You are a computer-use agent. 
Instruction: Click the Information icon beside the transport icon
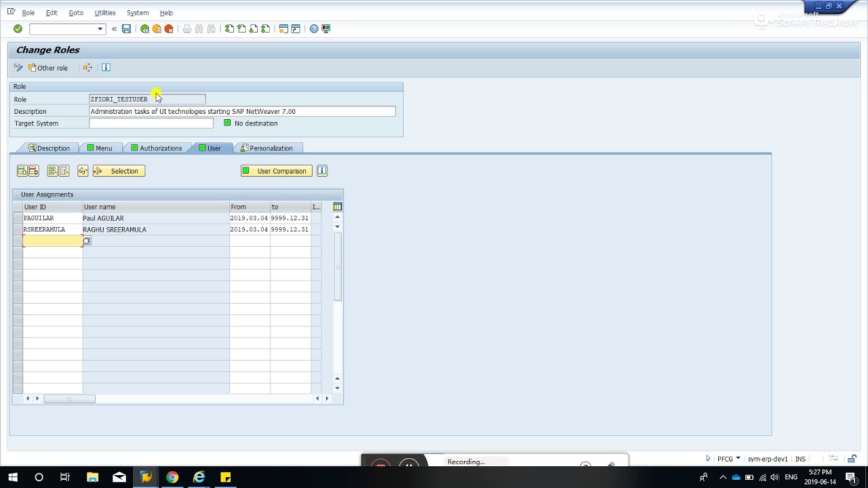pos(106,68)
